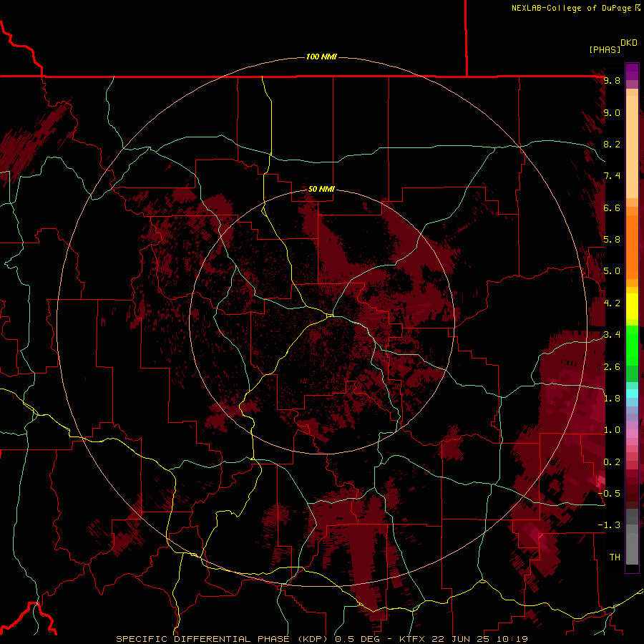Pick the bright green segment of the color bar
The image size is (644, 644).
tap(632, 345)
